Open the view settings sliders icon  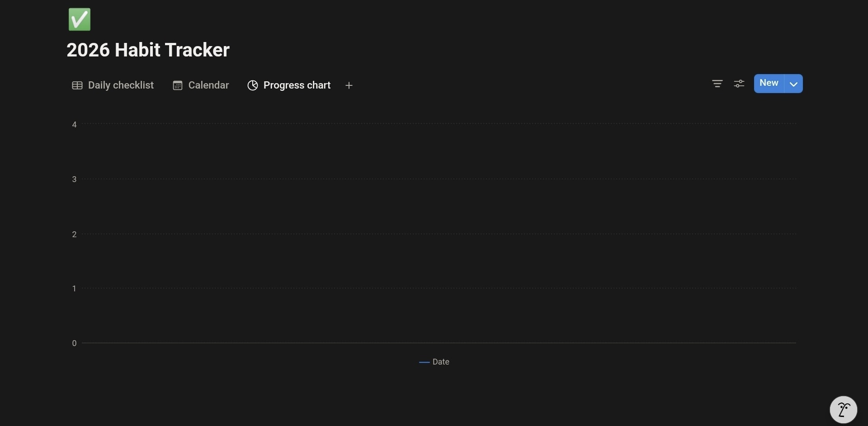tap(739, 84)
